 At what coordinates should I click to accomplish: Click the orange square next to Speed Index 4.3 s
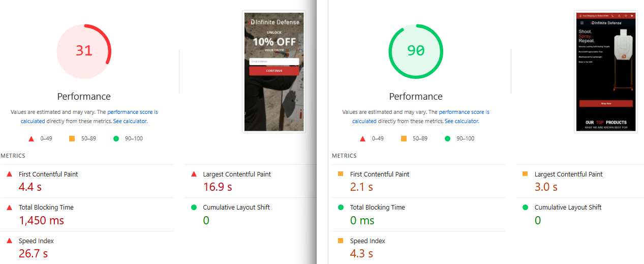click(x=341, y=241)
